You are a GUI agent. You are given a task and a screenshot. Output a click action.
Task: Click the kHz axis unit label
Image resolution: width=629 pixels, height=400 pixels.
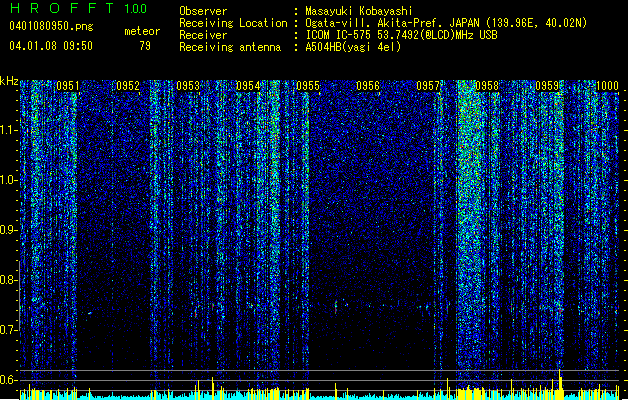[x=9, y=81]
